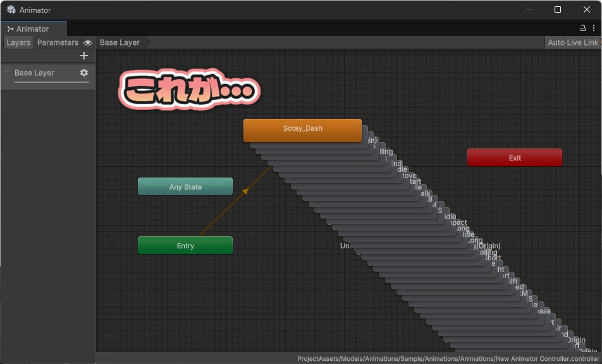Select the orange Sotay_Dash state

pos(302,130)
